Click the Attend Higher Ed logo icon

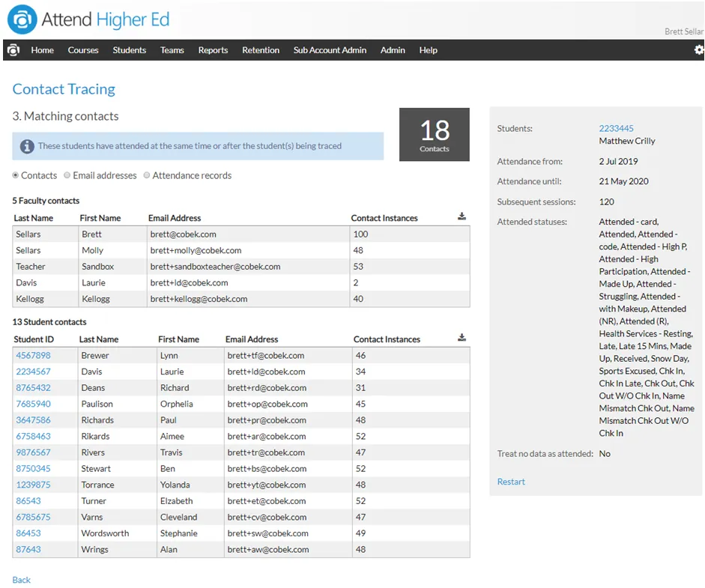click(x=22, y=19)
